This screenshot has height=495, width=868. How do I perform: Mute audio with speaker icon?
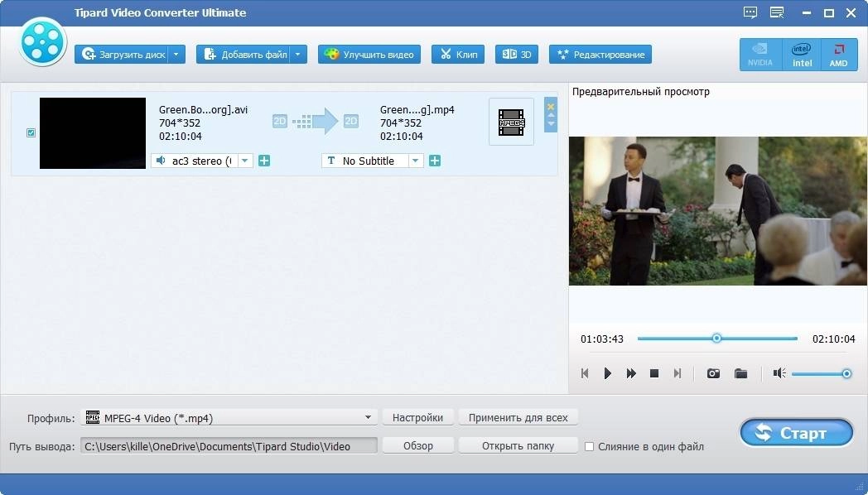click(x=779, y=373)
